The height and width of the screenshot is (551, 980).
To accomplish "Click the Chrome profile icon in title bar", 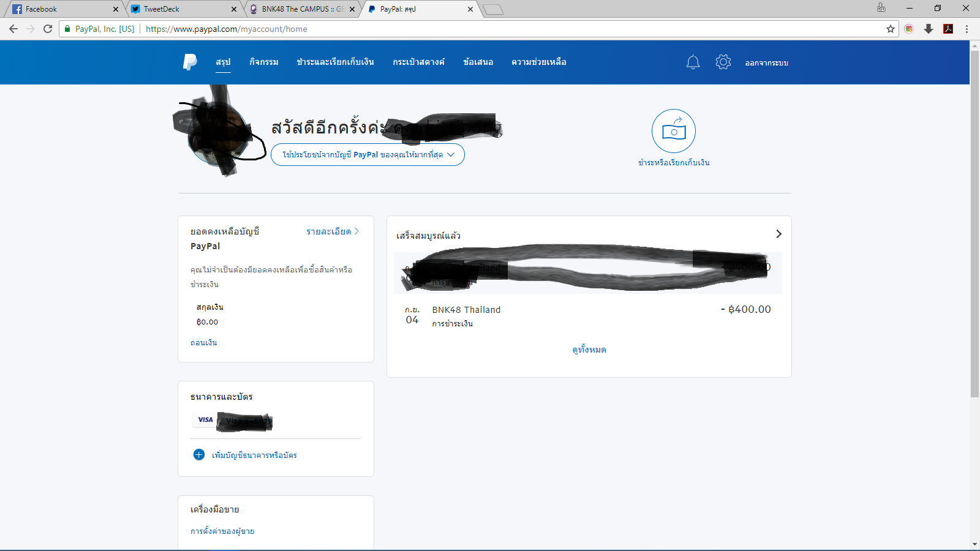I will pos(881,8).
